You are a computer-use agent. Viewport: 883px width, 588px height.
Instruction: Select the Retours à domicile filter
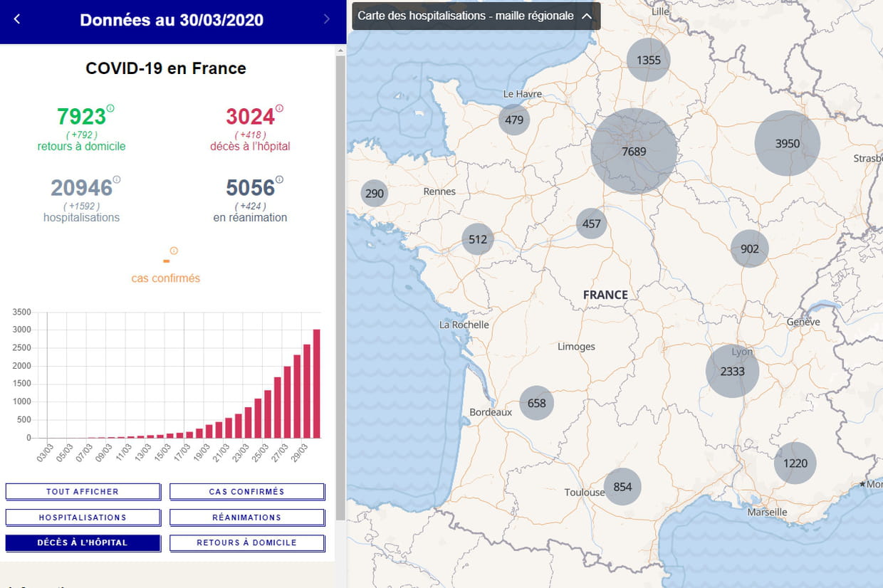click(x=246, y=542)
